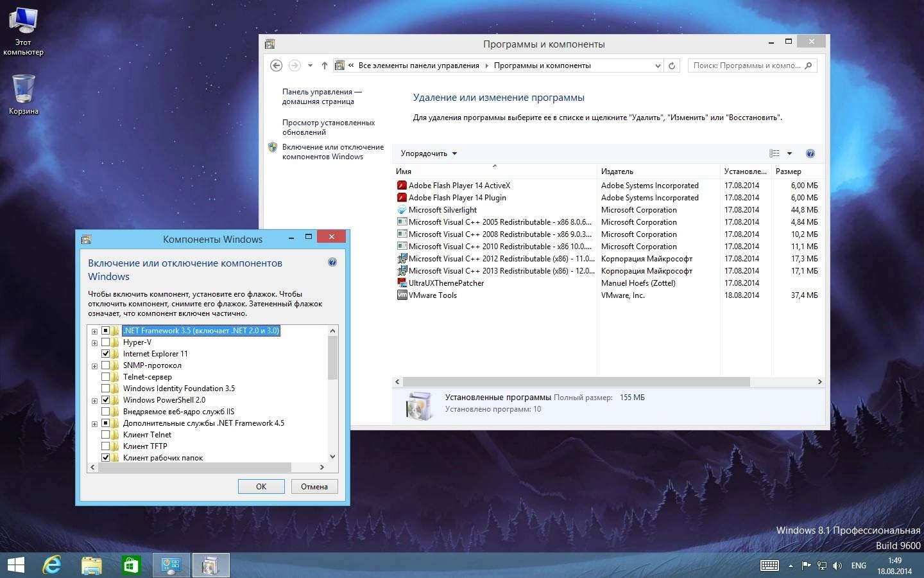This screenshot has width=924, height=578.
Task: Expand the .NET Framework 3.5 node
Action: coord(94,331)
